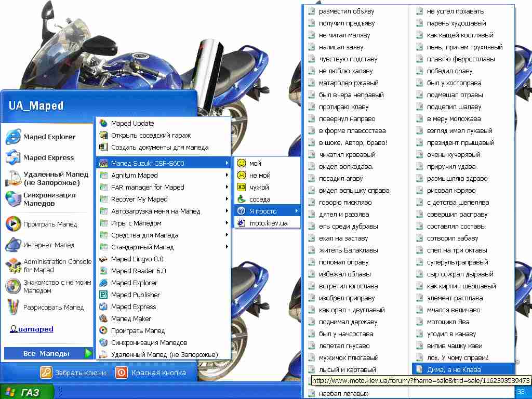Open Maped Explorer in programs list

click(x=164, y=283)
